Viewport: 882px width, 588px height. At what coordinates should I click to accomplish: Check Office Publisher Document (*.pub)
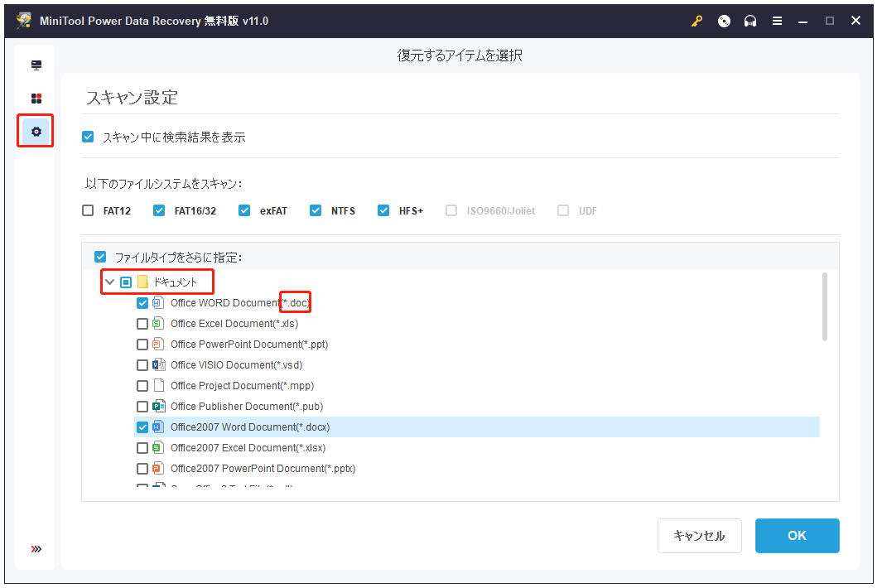142,407
